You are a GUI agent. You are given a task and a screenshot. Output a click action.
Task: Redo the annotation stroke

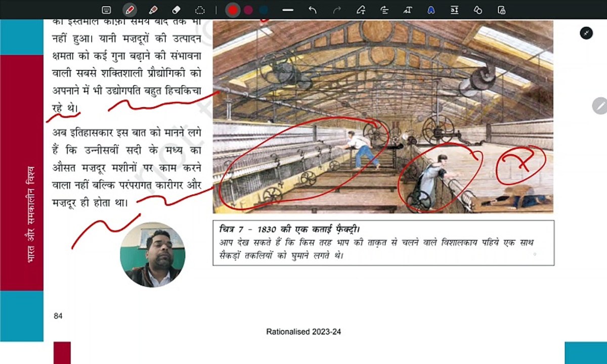337,10
